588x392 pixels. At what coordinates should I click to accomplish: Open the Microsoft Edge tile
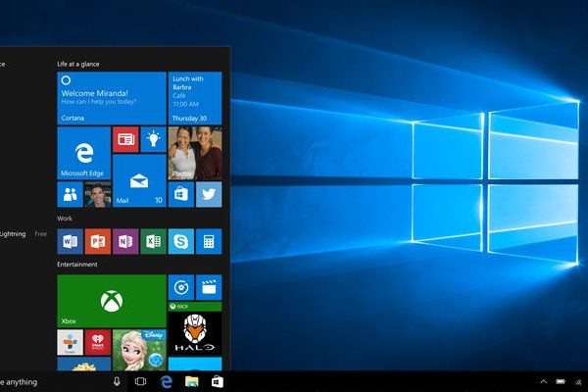tap(83, 153)
